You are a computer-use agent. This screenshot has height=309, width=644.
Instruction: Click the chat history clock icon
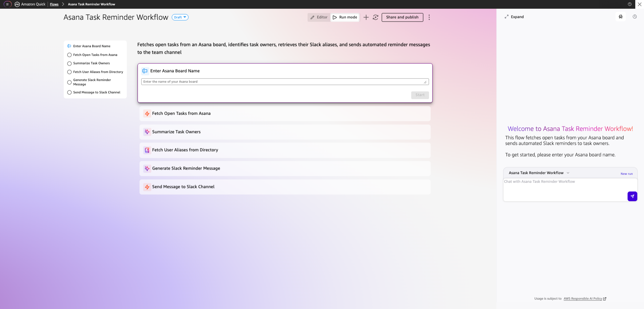(x=635, y=17)
